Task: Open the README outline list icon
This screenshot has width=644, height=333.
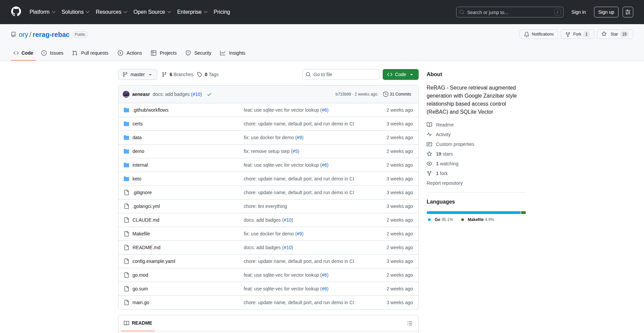Action: click(x=410, y=323)
